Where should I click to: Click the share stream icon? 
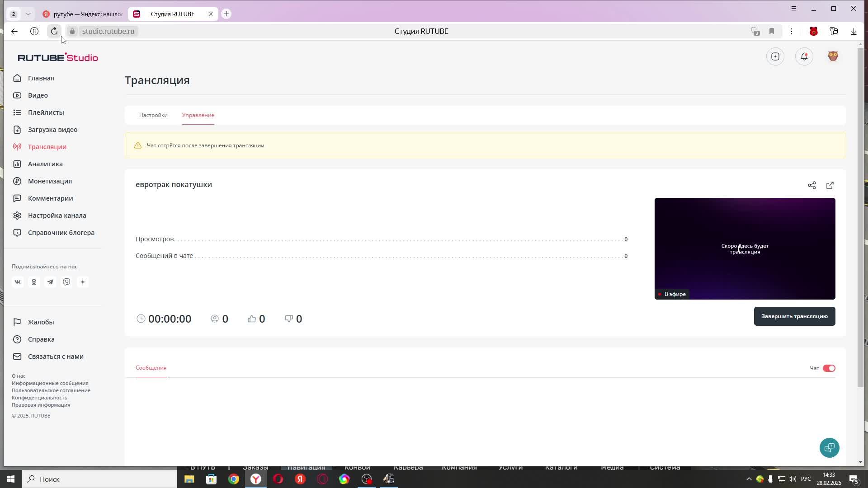point(812,185)
